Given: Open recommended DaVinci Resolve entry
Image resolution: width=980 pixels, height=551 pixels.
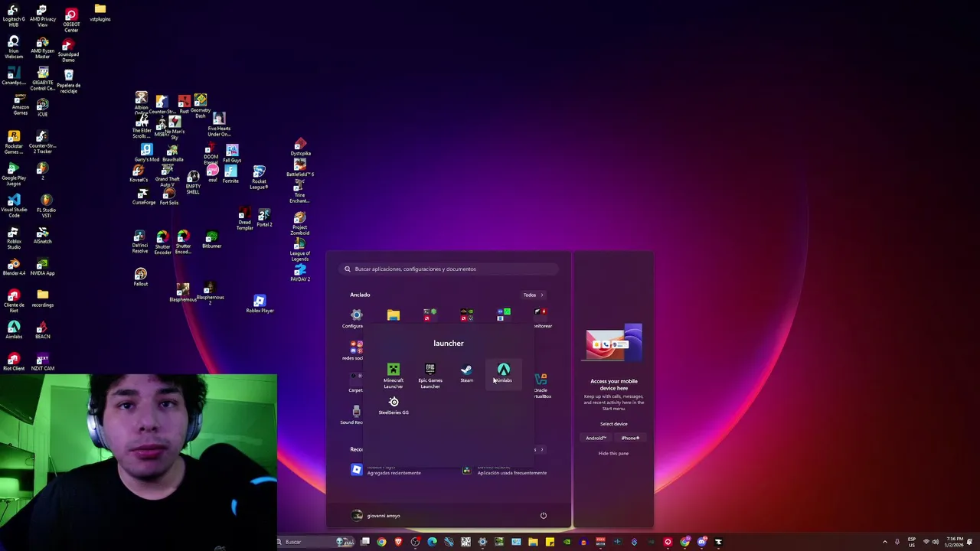Looking at the screenshot, I should 505,470.
